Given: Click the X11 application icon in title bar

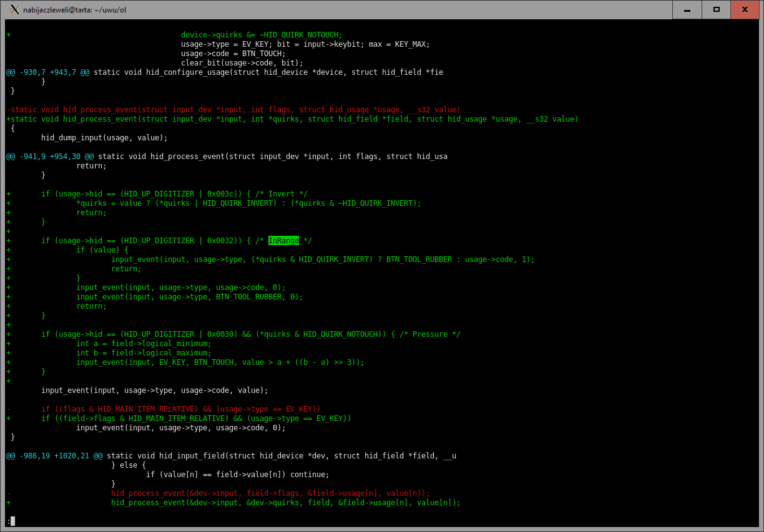Looking at the screenshot, I should (x=14, y=9).
